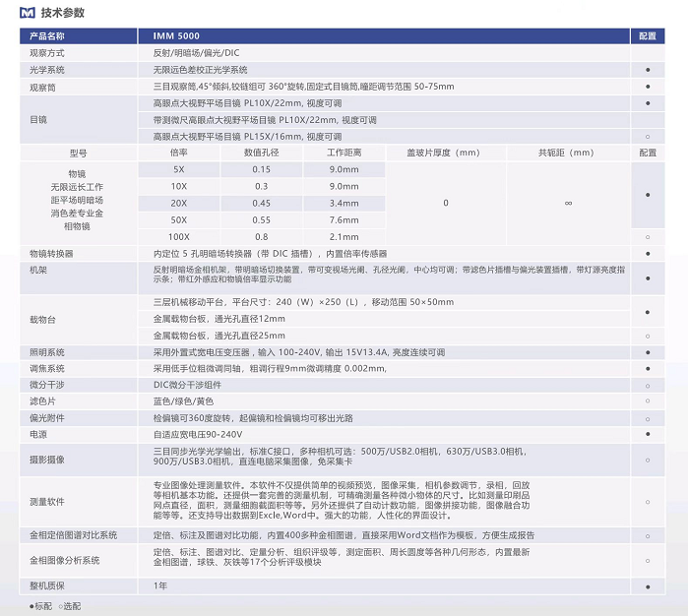This screenshot has width=688, height=616.
Task: Select the 10X magnification cell
Action: pos(179,186)
